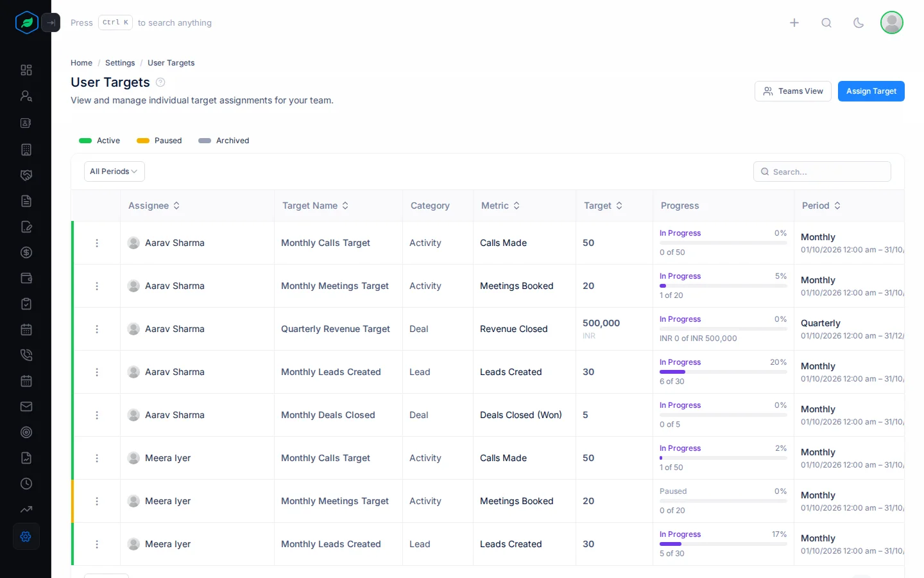Sort the table by Metric column
Viewport: 924px width, 578px height.
[501, 206]
